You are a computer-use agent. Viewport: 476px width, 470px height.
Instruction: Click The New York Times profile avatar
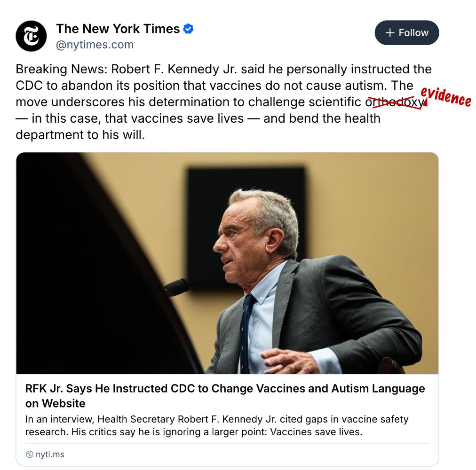pyautogui.click(x=31, y=36)
